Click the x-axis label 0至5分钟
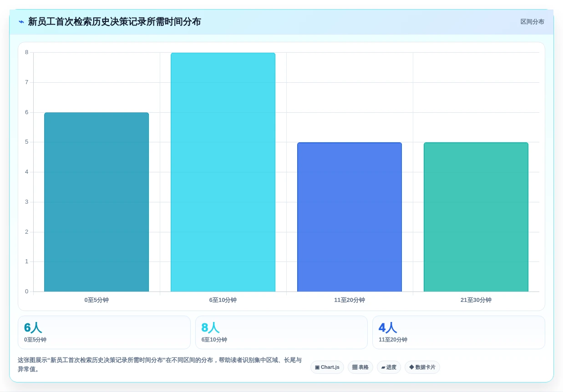This screenshot has height=392, width=563. (96, 300)
